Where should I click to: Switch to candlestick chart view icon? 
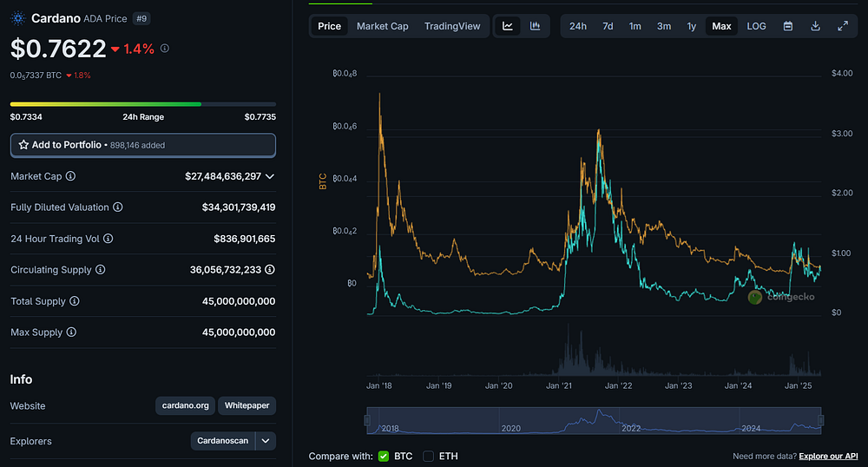536,26
